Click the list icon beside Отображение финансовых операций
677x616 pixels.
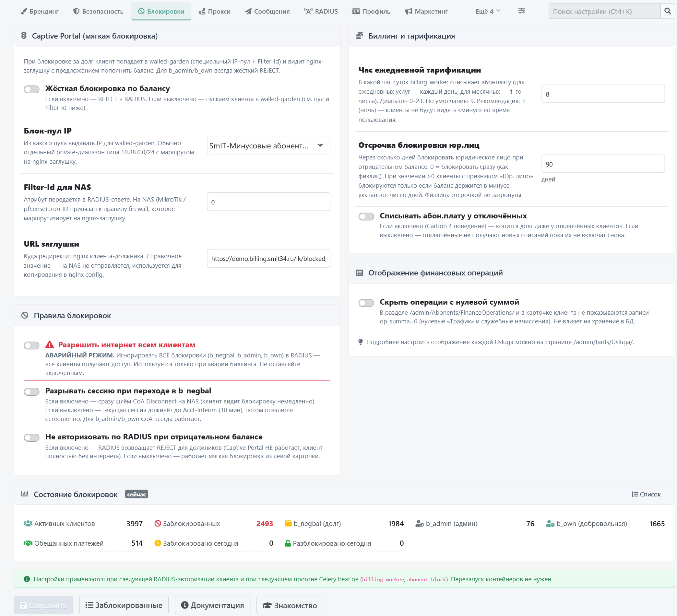[359, 273]
